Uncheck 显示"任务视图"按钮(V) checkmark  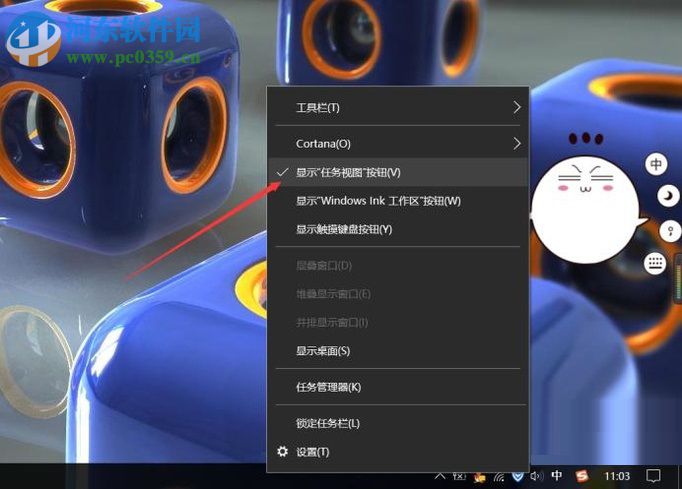(x=282, y=172)
